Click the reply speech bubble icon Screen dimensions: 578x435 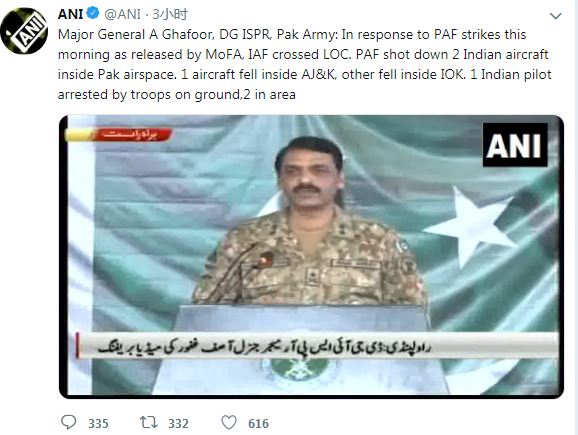click(x=69, y=422)
